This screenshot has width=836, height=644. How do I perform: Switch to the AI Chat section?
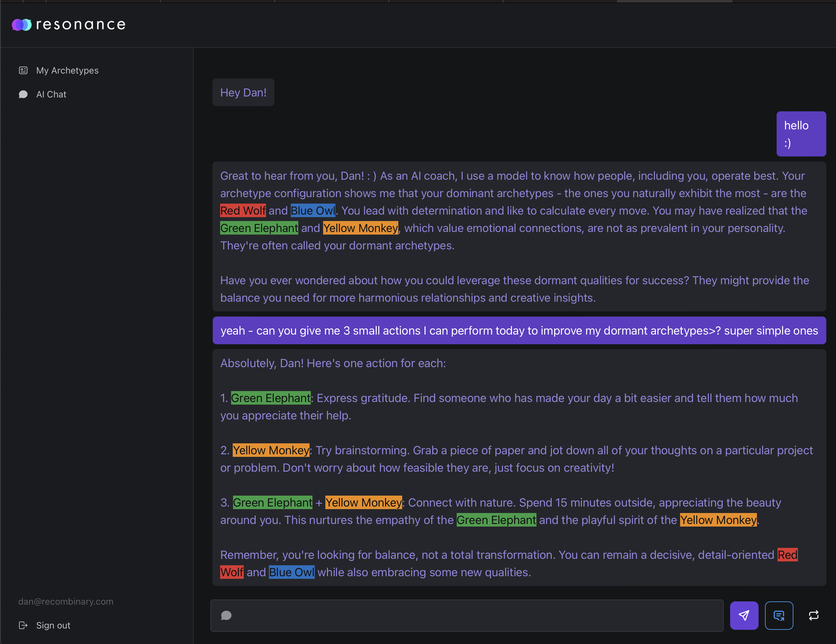[x=51, y=94]
